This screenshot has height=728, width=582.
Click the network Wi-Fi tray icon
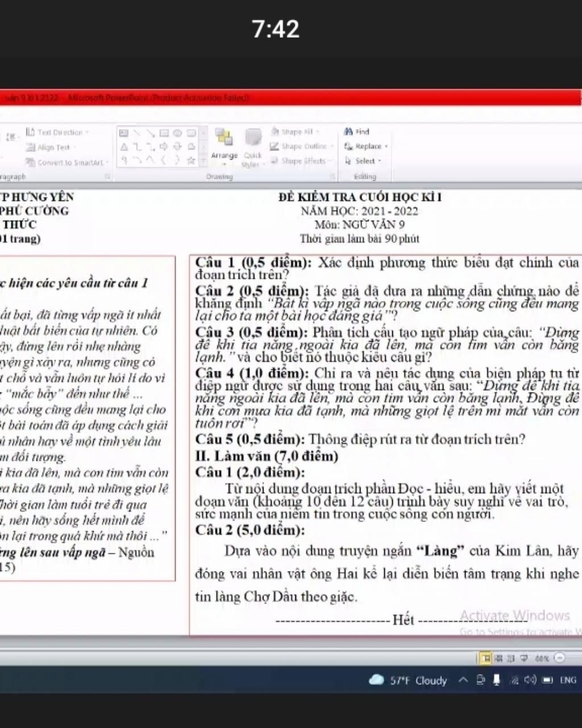pyautogui.click(x=514, y=680)
